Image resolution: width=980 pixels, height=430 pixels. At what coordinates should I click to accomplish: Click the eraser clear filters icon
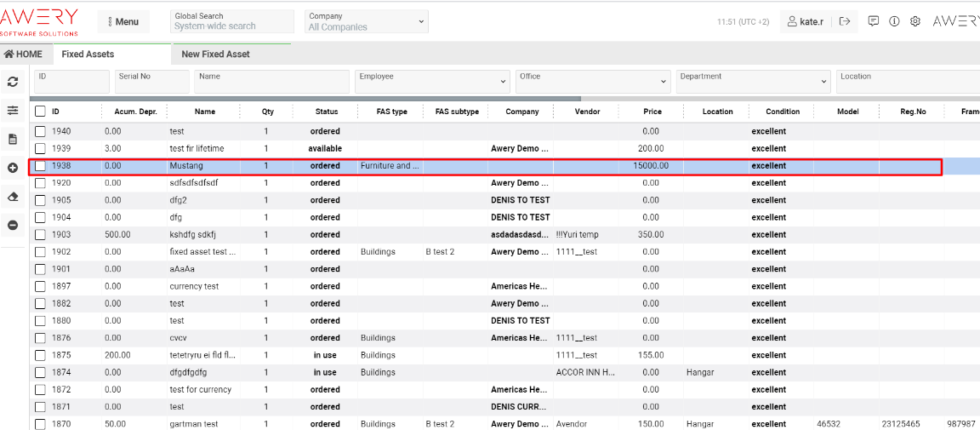point(13,197)
